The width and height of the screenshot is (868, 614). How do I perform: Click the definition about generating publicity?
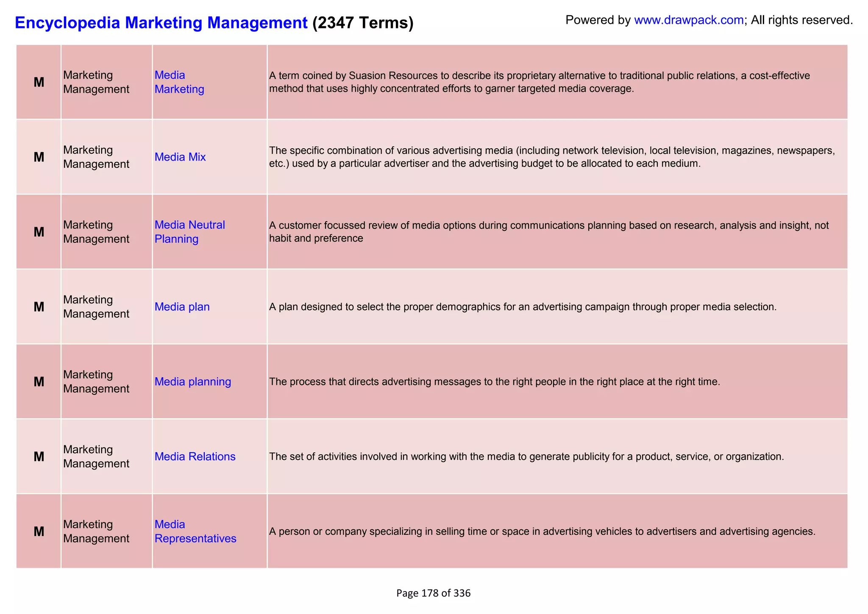[x=527, y=456]
